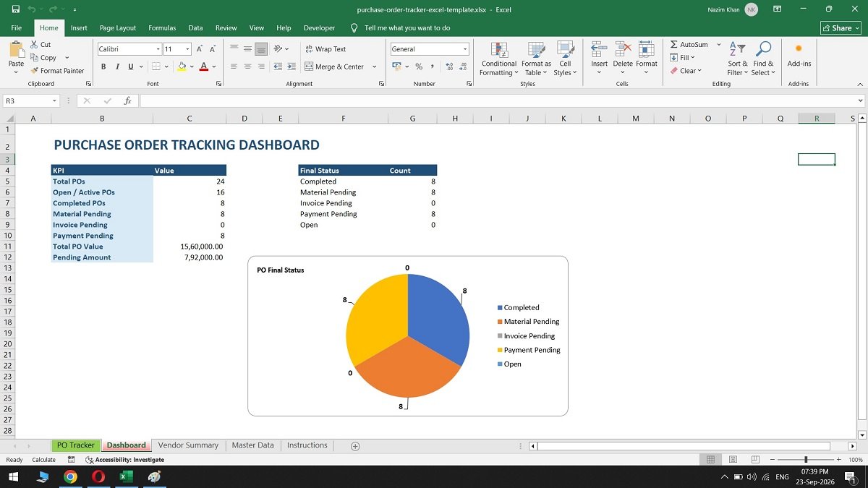This screenshot has height=488, width=868.
Task: Toggle Center horizontal alignment
Action: (247, 67)
